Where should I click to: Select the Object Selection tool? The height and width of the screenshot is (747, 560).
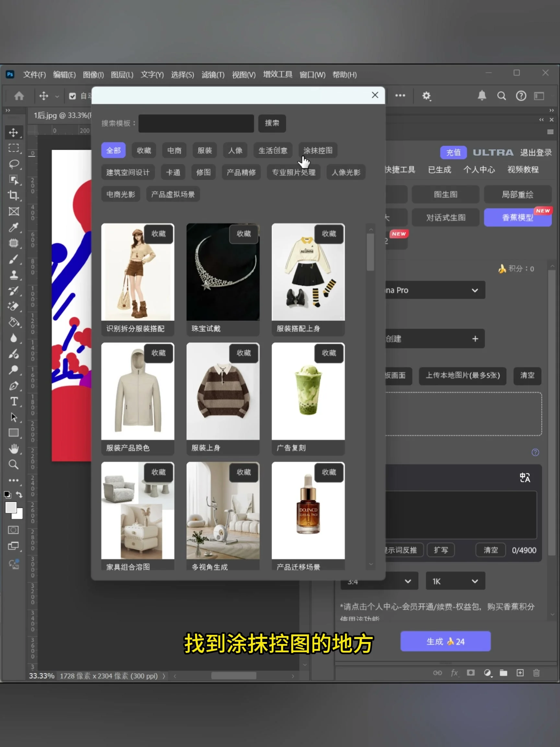click(14, 180)
